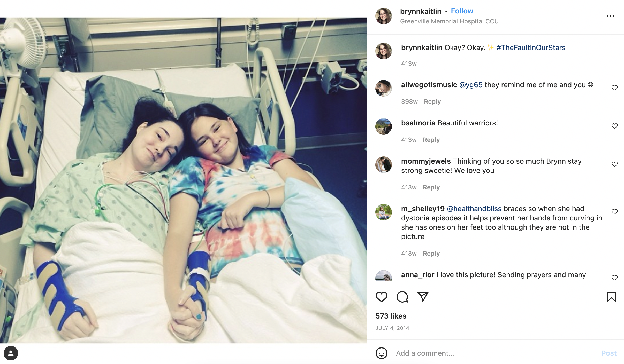Open the #TheFaultInOurStars hashtag
Image resolution: width=624 pixels, height=364 pixels.
(531, 48)
